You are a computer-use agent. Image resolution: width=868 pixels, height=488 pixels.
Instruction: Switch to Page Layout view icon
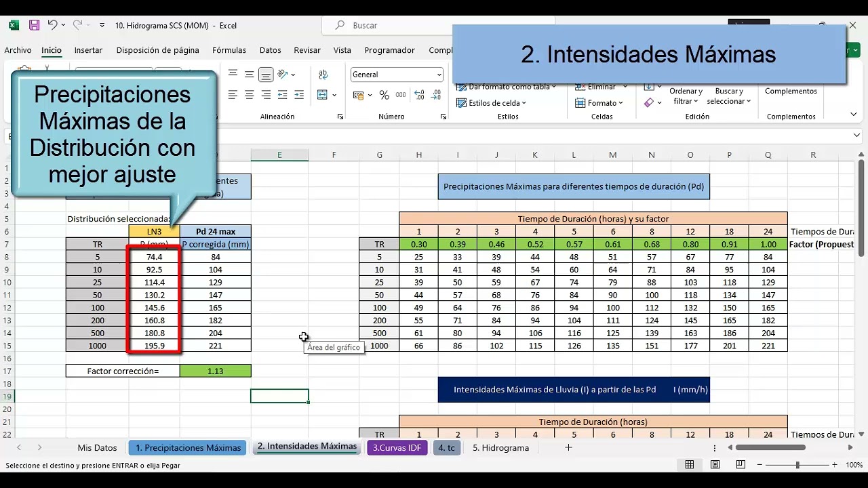715,465
